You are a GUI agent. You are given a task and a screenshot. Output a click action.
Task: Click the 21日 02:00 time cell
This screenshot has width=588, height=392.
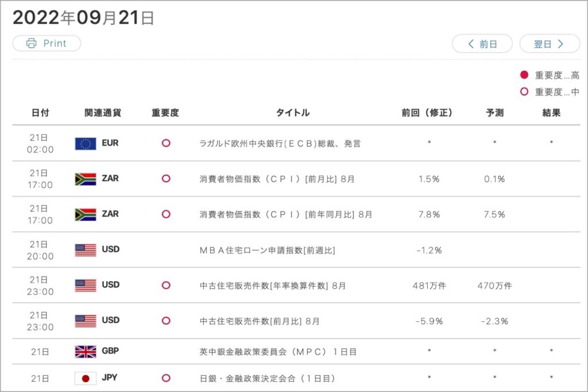pos(40,144)
